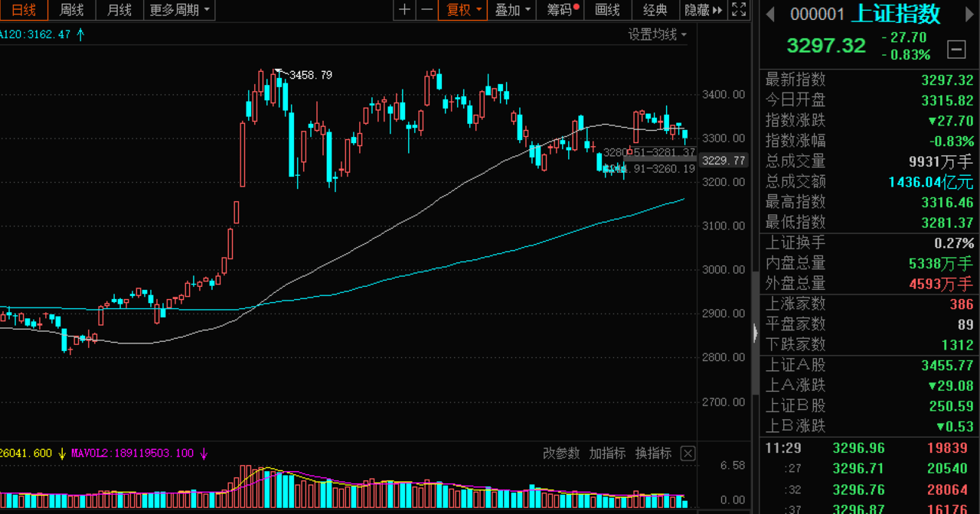The image size is (980, 514).
Task: Click stock code 000001 in header
Action: (x=817, y=15)
